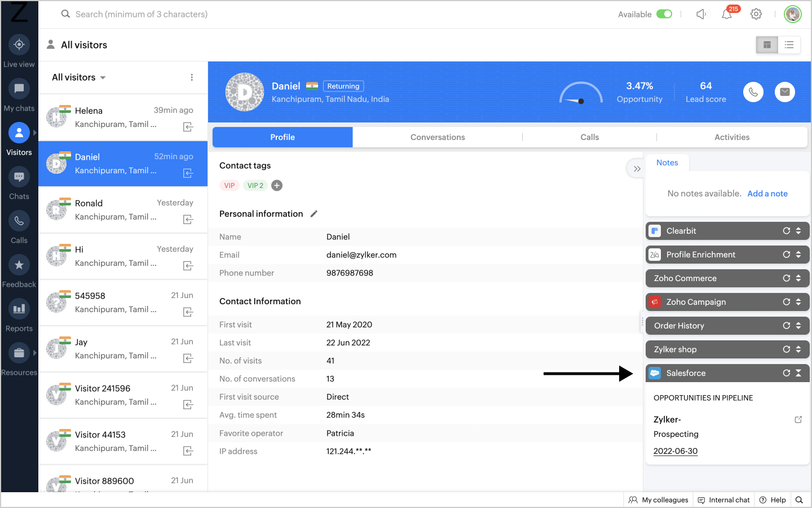This screenshot has height=508, width=812.
Task: Toggle the Available status switch
Action: (664, 14)
